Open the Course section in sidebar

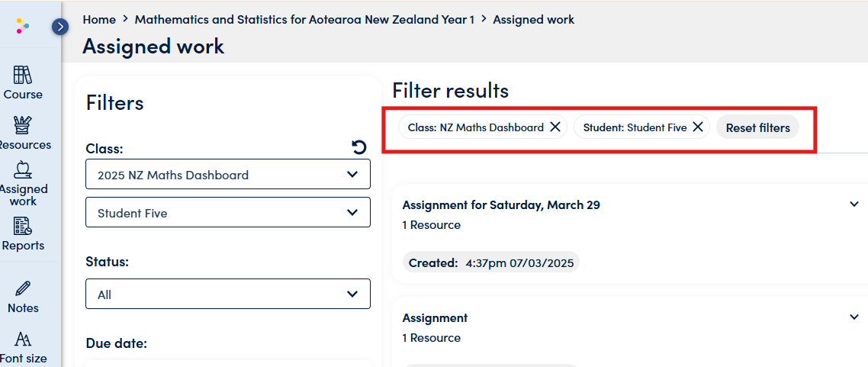pyautogui.click(x=23, y=83)
